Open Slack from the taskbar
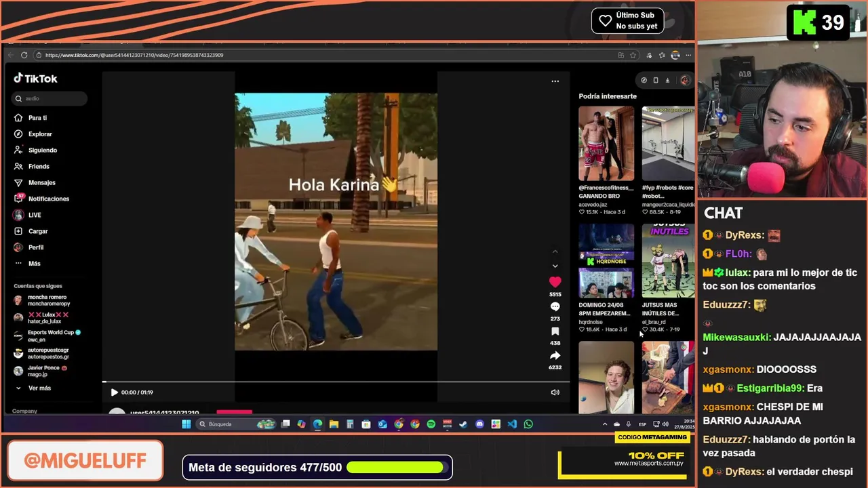 (495, 424)
